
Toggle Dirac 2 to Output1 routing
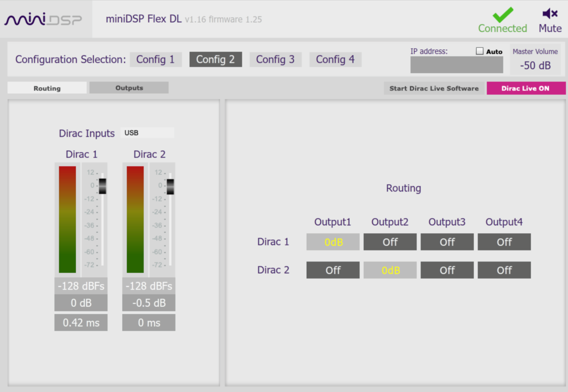(x=333, y=270)
